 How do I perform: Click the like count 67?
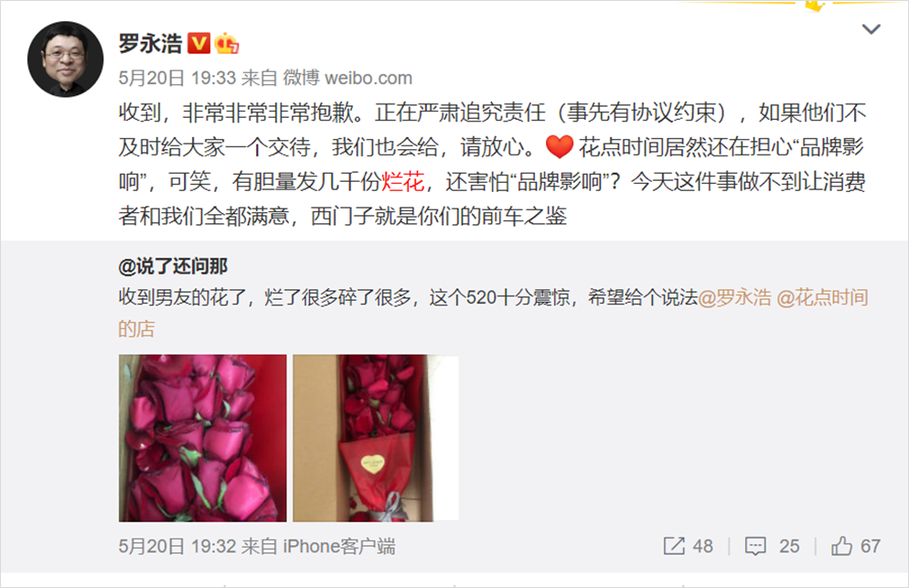871,546
